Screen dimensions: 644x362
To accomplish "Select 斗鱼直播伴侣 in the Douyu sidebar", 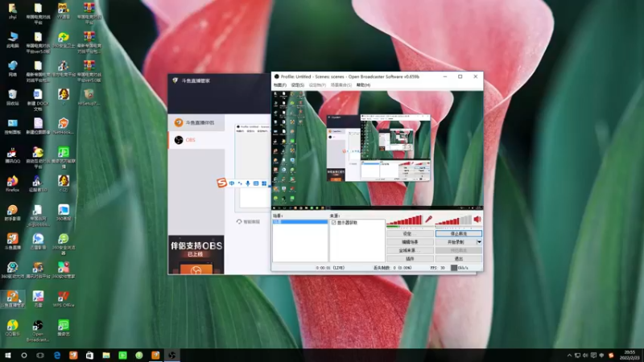I will [x=196, y=123].
